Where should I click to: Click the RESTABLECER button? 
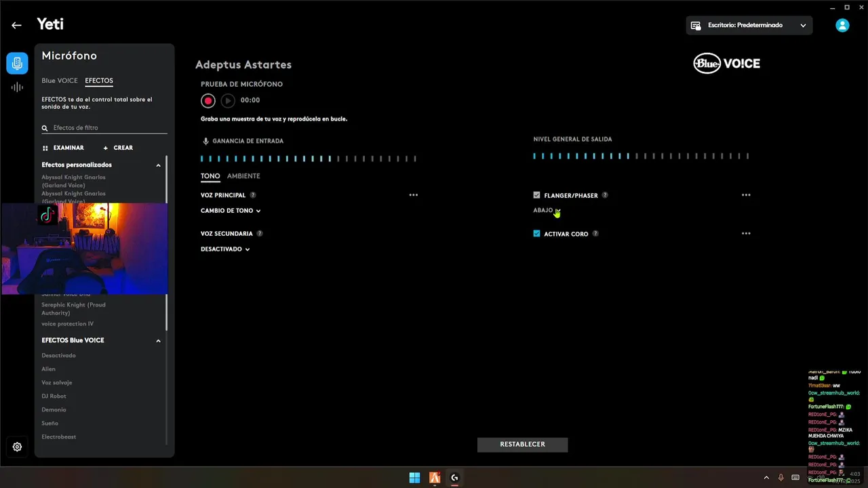[522, 445]
